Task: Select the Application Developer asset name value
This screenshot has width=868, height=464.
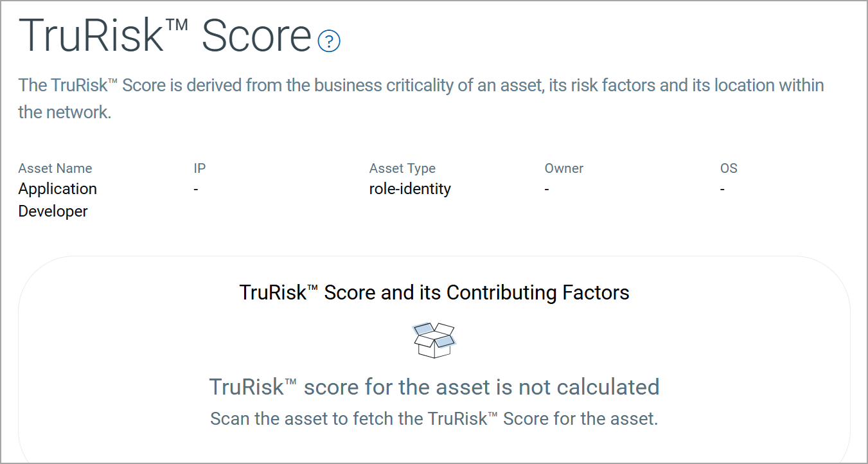Action: coord(57,200)
